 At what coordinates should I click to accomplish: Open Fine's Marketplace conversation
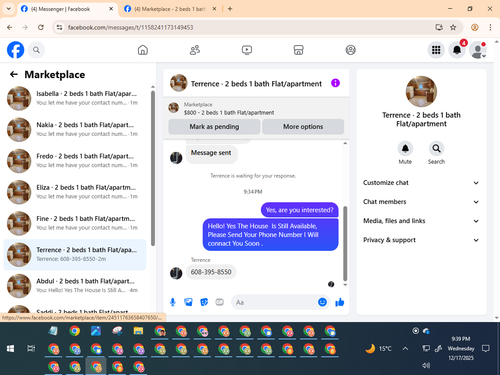pyautogui.click(x=75, y=223)
